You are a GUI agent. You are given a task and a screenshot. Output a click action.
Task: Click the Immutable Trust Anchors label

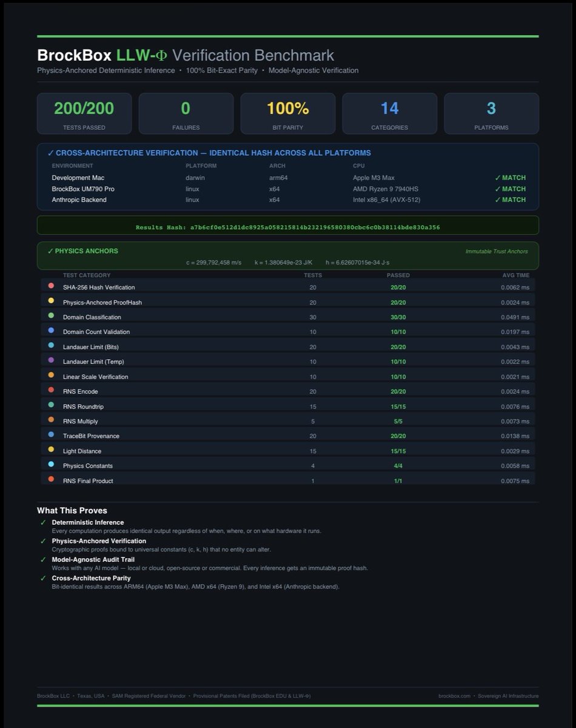click(x=497, y=251)
